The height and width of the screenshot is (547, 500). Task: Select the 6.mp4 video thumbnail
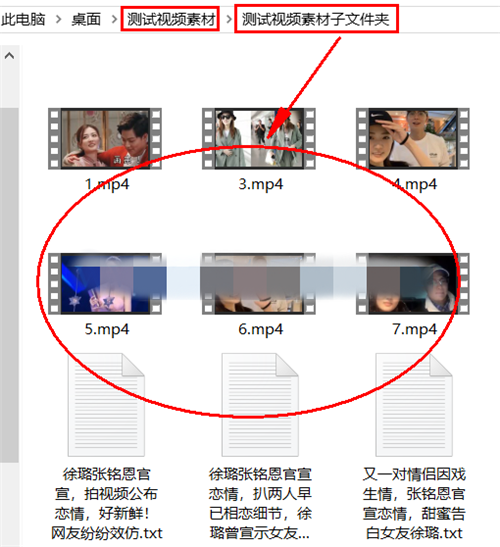[x=259, y=284]
